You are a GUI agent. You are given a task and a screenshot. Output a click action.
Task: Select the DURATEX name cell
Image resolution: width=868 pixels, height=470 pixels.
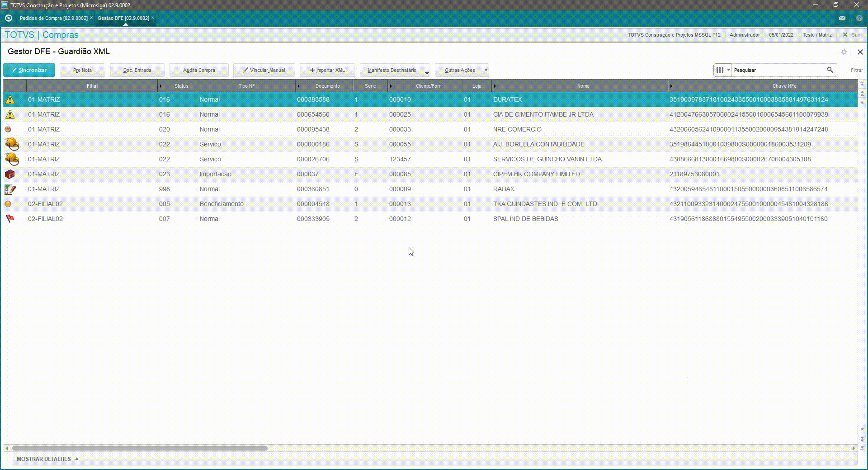coord(580,100)
